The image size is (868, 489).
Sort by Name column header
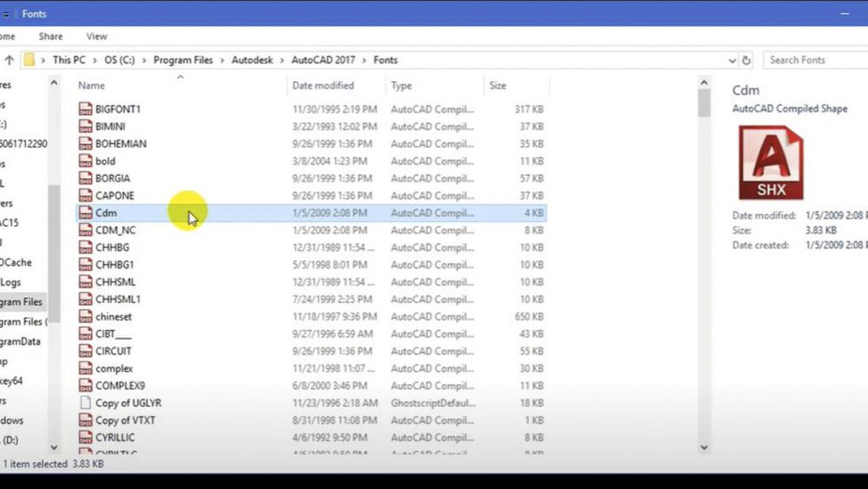point(91,85)
